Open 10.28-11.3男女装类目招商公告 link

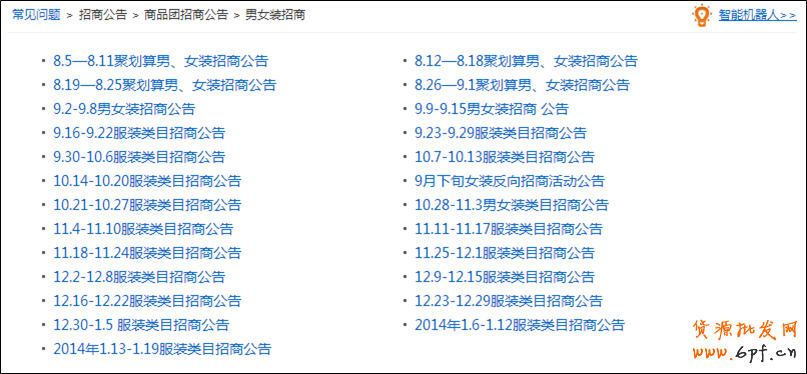pyautogui.click(x=512, y=205)
